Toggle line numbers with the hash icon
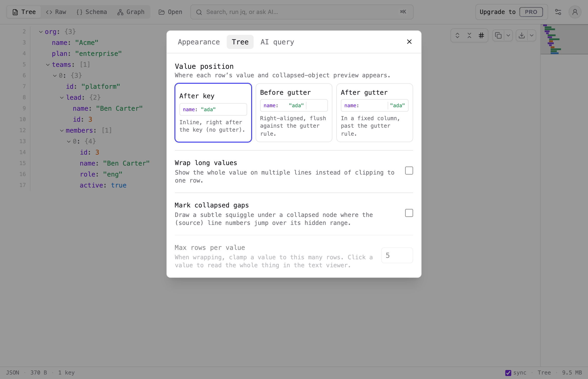This screenshot has height=379, width=588. (x=481, y=35)
